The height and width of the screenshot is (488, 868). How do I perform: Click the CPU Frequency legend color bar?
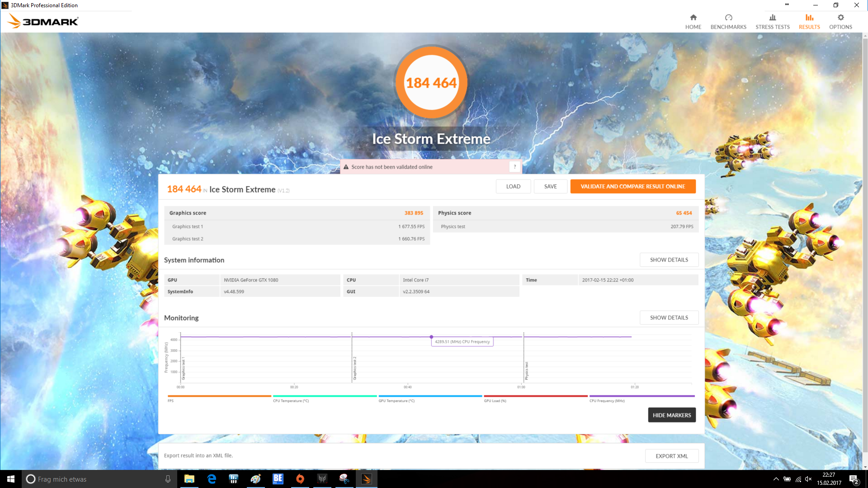point(642,396)
